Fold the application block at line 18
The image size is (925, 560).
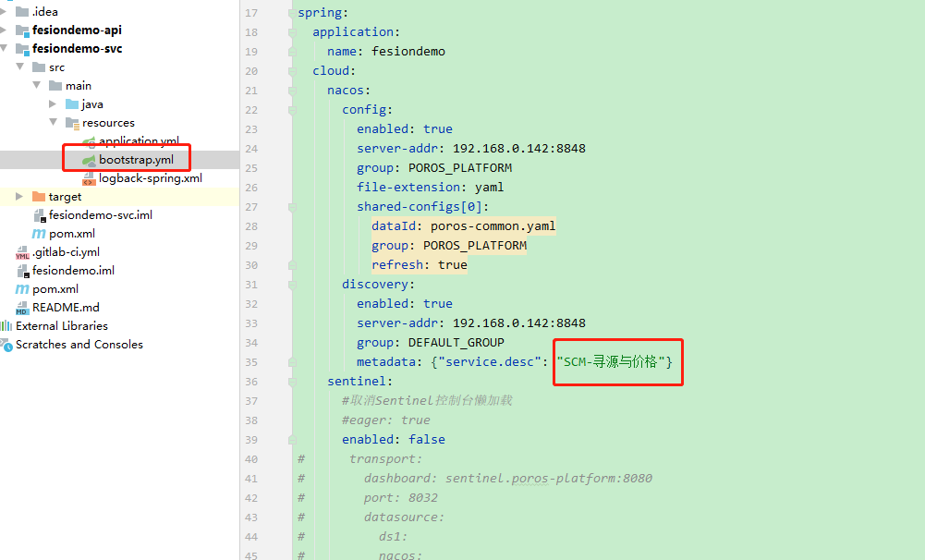point(292,32)
